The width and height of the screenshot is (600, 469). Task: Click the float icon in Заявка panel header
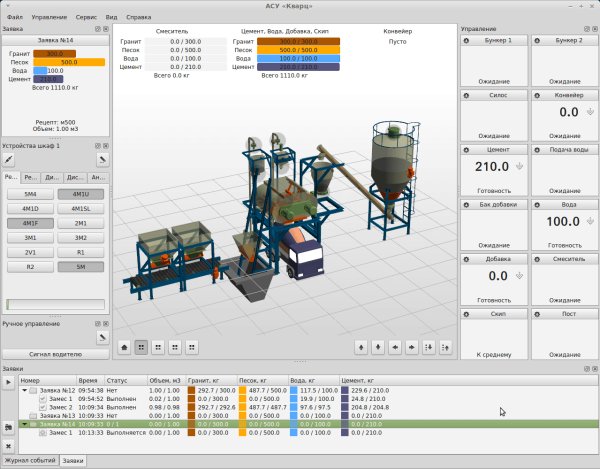coord(97,29)
